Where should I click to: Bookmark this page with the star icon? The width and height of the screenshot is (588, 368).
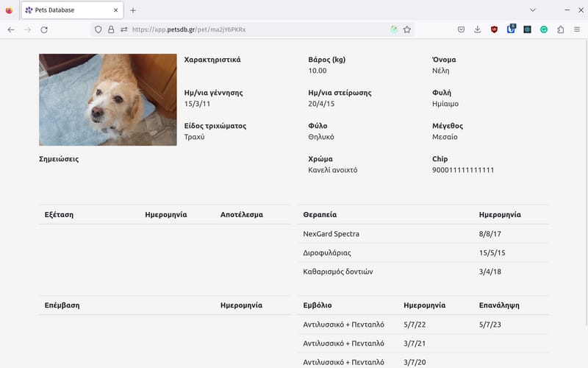tap(407, 29)
